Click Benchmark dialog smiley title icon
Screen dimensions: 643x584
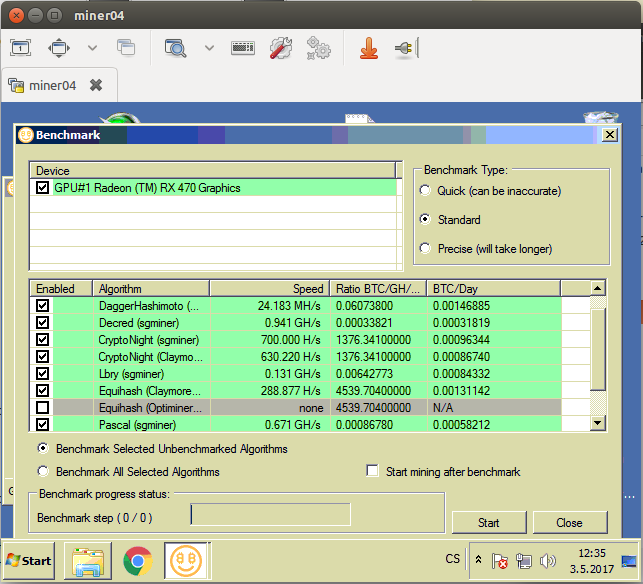[x=26, y=135]
